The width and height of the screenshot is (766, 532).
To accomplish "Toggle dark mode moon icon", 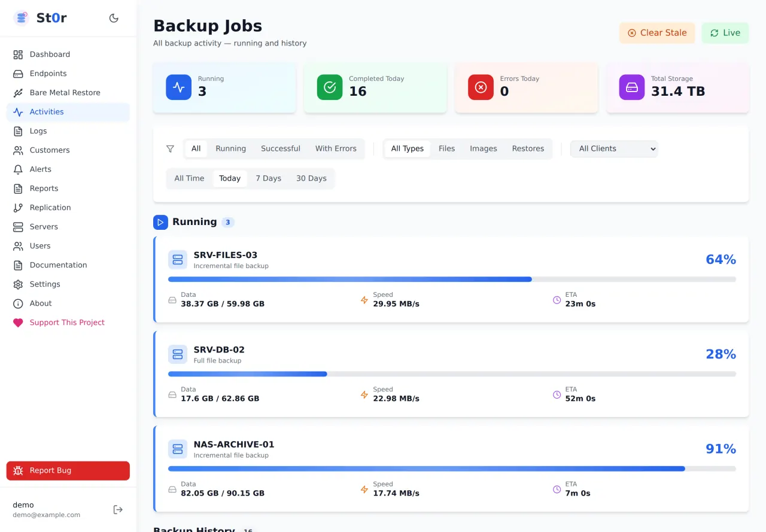I will coord(114,18).
